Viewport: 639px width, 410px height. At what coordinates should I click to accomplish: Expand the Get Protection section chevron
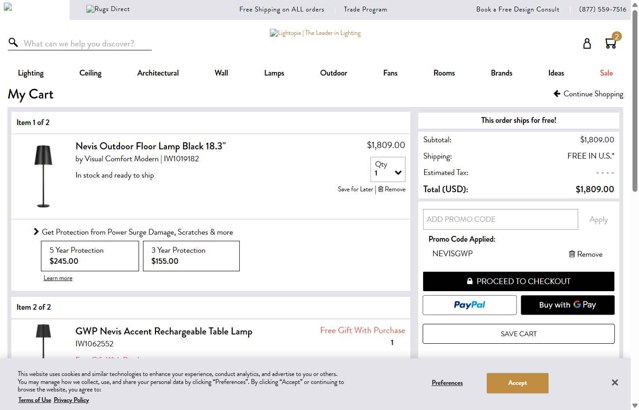click(x=36, y=232)
